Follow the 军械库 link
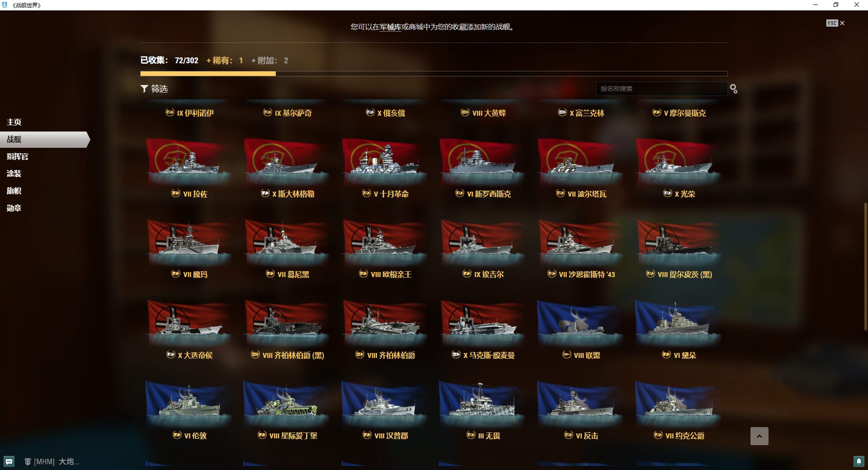 coord(391,27)
